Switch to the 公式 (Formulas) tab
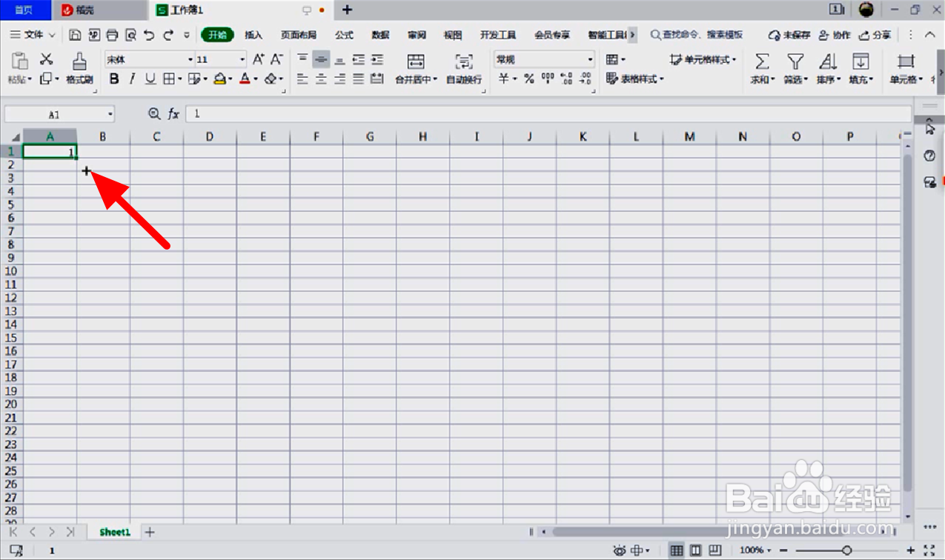Viewport: 945px width, 560px height. [344, 35]
